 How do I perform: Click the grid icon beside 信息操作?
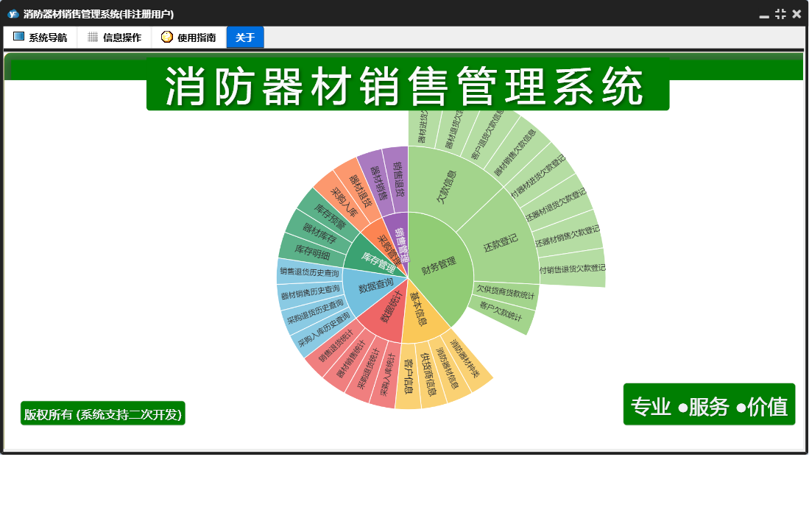pos(93,37)
